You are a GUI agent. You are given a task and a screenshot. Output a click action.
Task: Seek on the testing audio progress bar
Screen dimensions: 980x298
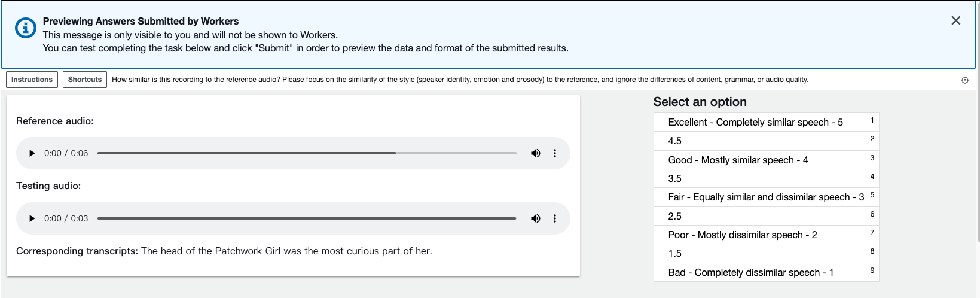click(x=307, y=218)
